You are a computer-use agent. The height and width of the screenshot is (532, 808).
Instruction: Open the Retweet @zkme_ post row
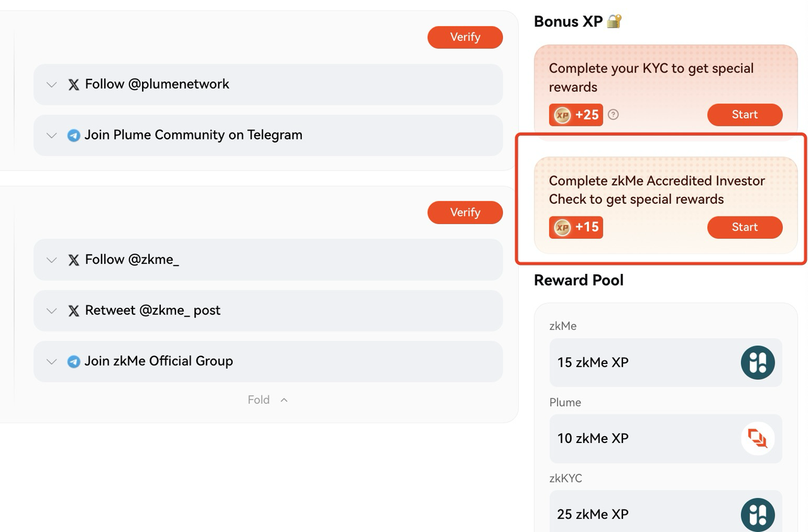(268, 310)
